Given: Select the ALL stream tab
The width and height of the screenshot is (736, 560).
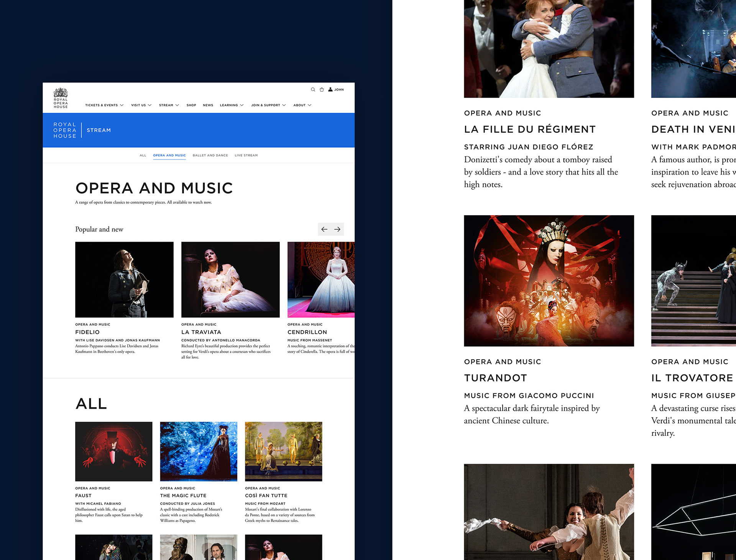Looking at the screenshot, I should (x=143, y=156).
